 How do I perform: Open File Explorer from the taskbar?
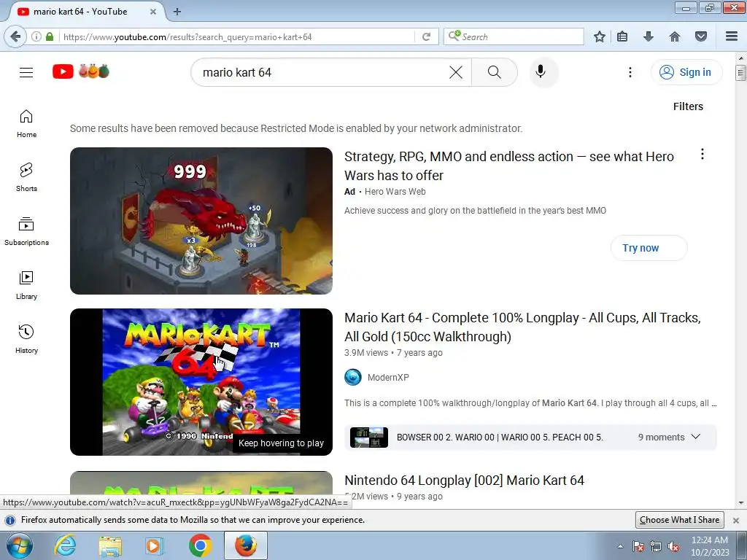coord(110,545)
